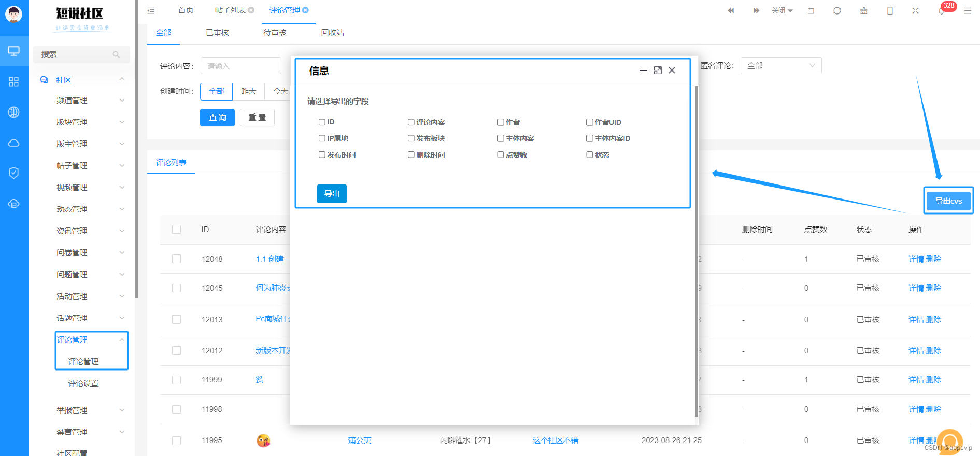Open the hamburger menu at the top right
Image resolution: width=980 pixels, height=456 pixels.
[x=968, y=10]
